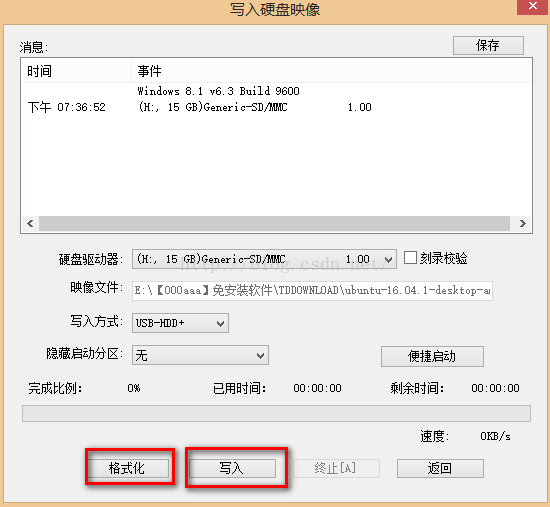
Task: Click the horizontal scrollbar track in message list
Action: (x=274, y=224)
